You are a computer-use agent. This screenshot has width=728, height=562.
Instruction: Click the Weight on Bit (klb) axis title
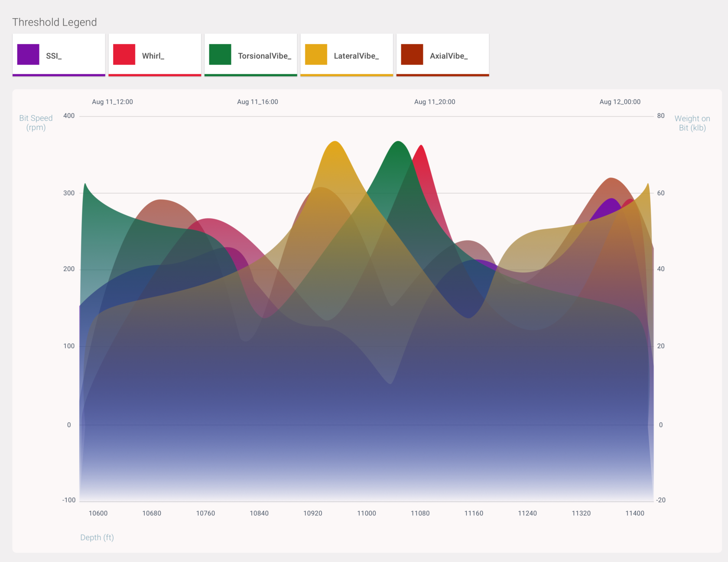coord(692,123)
